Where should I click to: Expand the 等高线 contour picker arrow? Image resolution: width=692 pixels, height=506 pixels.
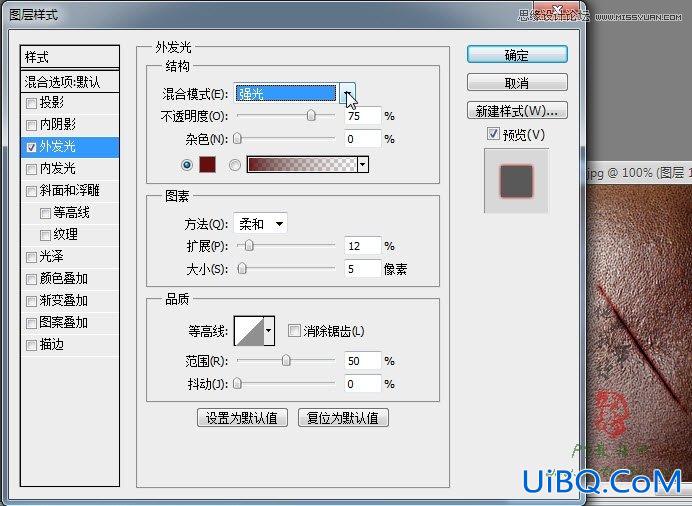[x=269, y=330]
